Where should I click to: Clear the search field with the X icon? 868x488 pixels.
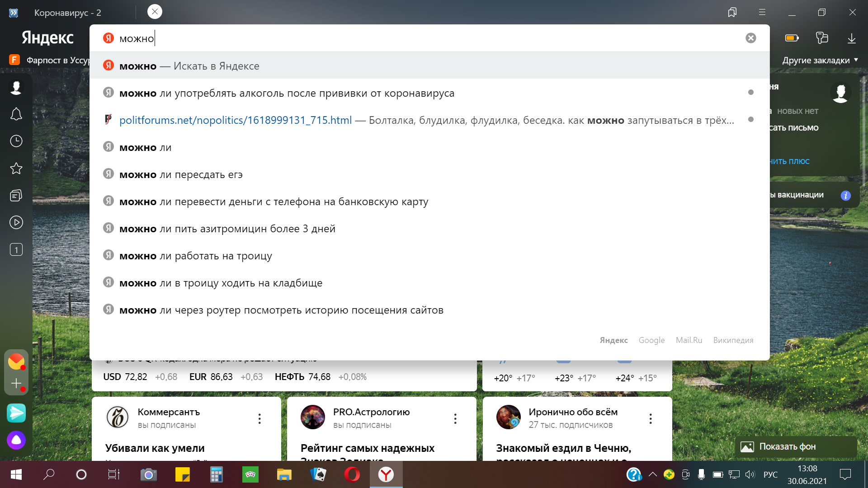coord(750,38)
